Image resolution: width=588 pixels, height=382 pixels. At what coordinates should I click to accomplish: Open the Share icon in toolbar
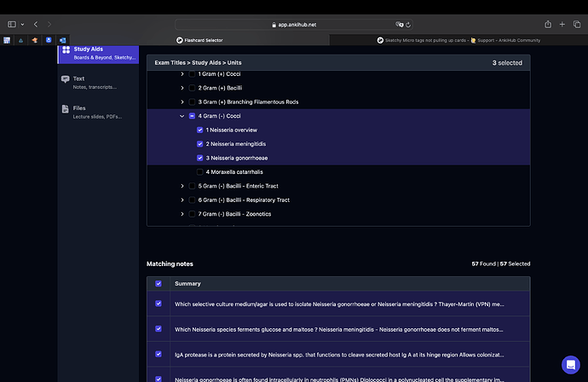(x=548, y=25)
